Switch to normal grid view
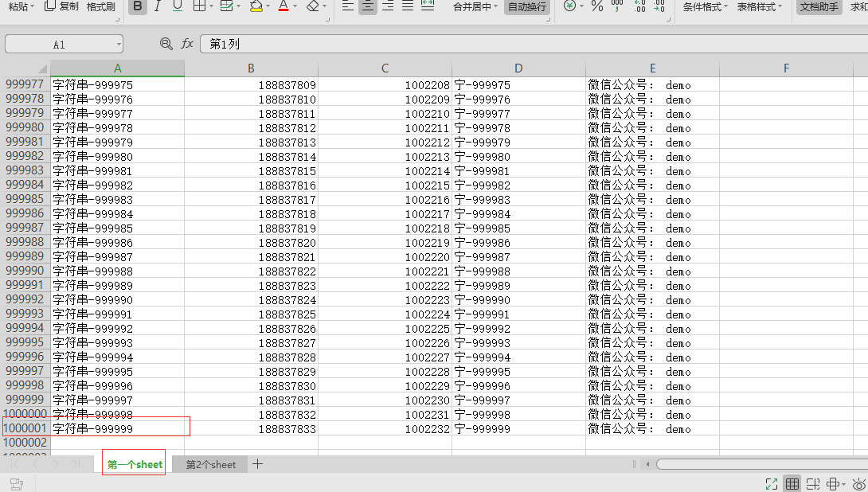Image resolution: width=868 pixels, height=492 pixels. click(x=792, y=484)
